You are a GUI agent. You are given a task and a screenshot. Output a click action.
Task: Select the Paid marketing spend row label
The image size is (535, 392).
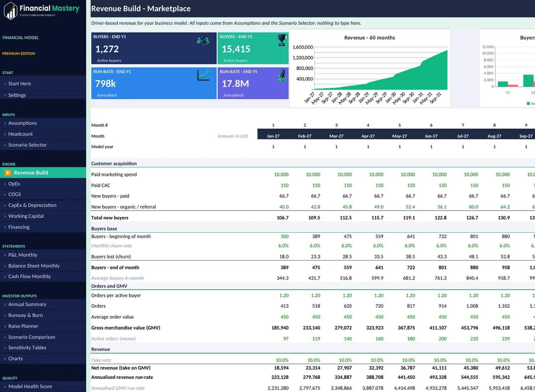pos(114,175)
